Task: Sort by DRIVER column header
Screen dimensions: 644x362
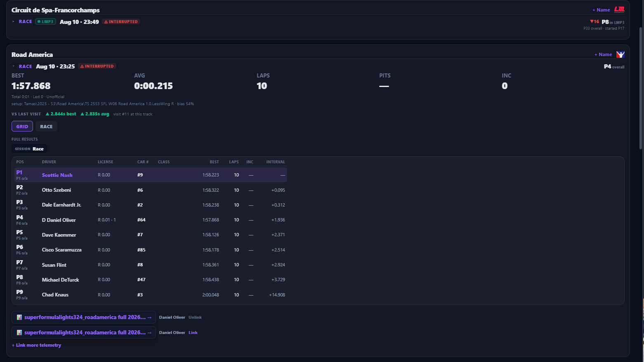Action: point(49,162)
